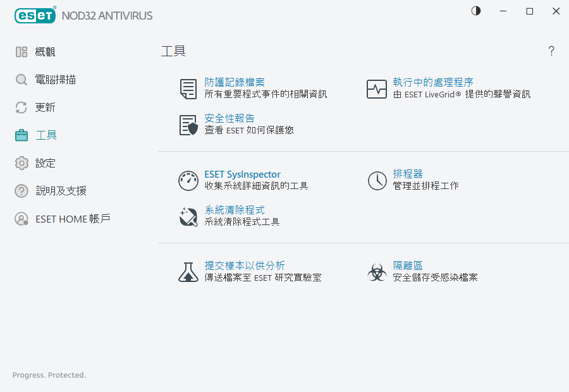This screenshot has height=392, width=569.
Task: Open the 排程器 link
Action: [x=408, y=174]
